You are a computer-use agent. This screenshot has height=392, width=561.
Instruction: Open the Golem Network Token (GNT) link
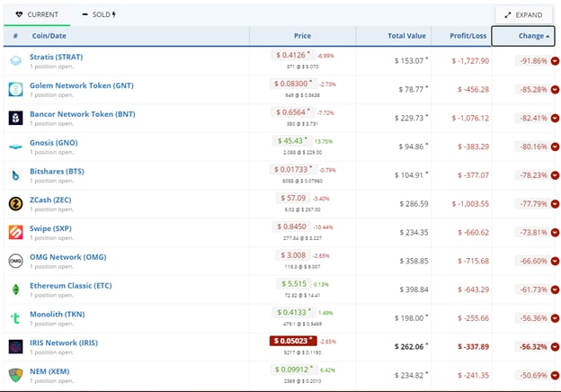tap(82, 85)
